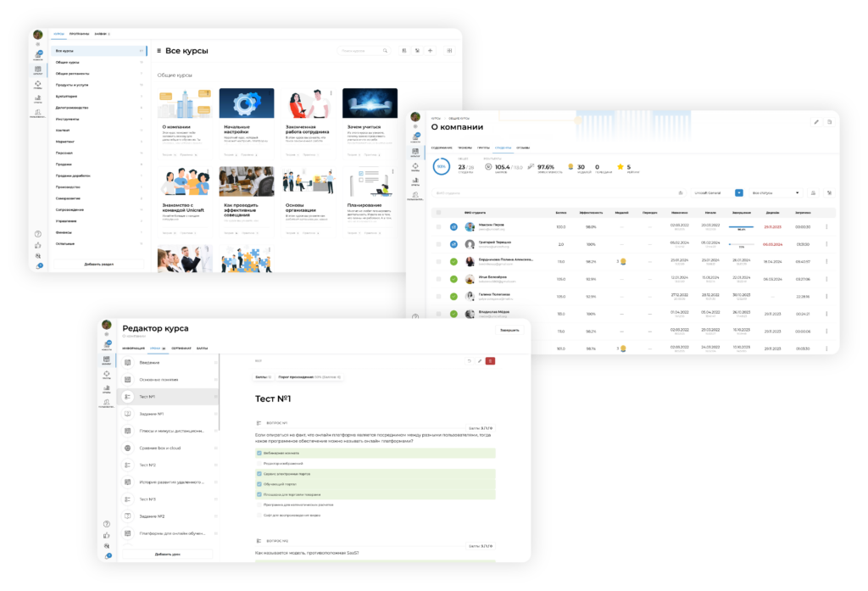This screenshot has height=591, width=868.
Task: Switch to Содержание tab in О компании window
Action: click(x=442, y=148)
